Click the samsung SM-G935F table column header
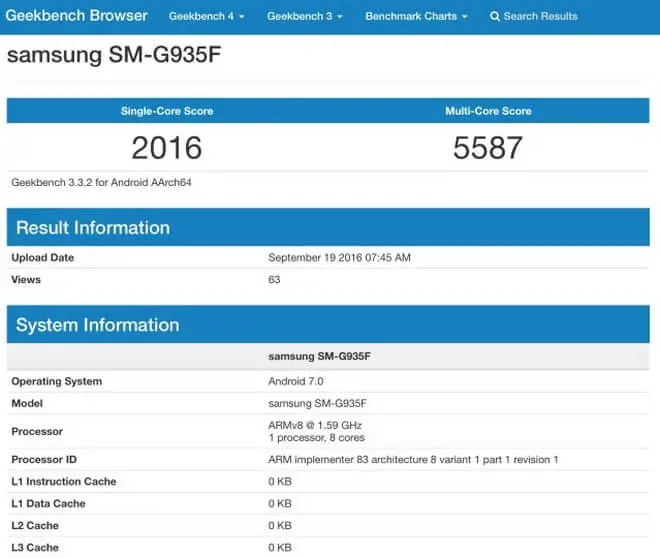The image size is (660, 558). click(x=319, y=356)
